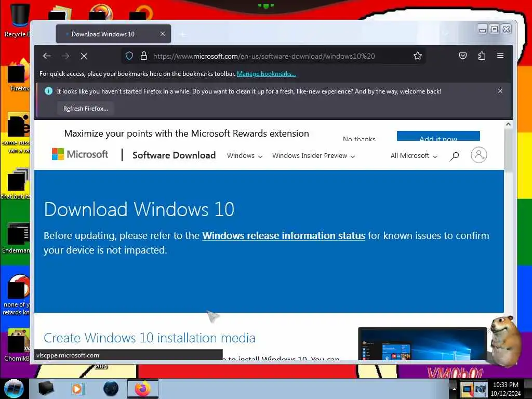532x399 pixels.
Task: Close the Download Windows 10 tab
Action: [x=163, y=34]
